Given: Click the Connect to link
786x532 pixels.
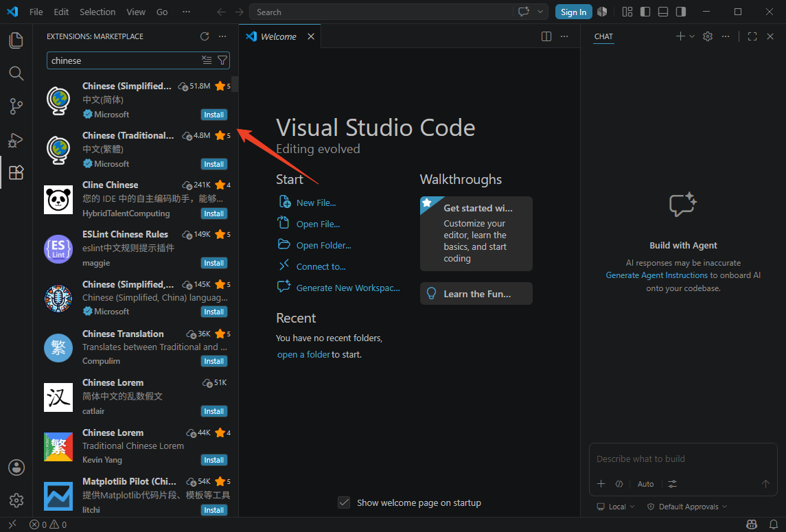Looking at the screenshot, I should (x=321, y=267).
